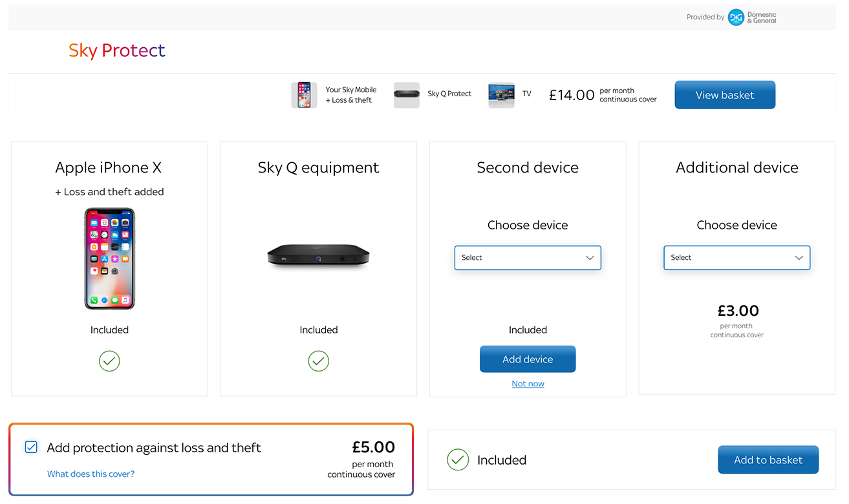Screen dimensions: 849x504
Task: Click the Sky Protect logo
Action: pos(117,50)
